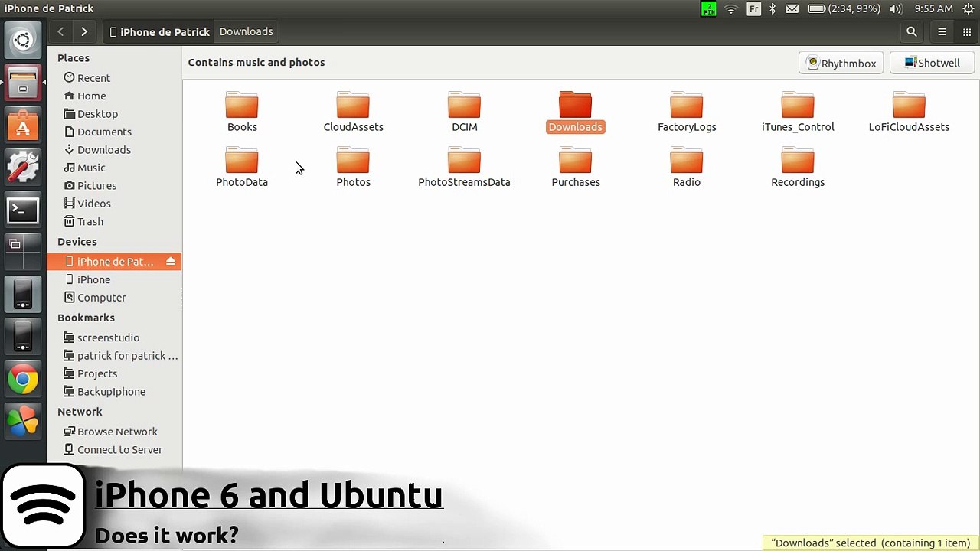Go back with the left arrow
The height and width of the screenshot is (551, 980).
(60, 31)
